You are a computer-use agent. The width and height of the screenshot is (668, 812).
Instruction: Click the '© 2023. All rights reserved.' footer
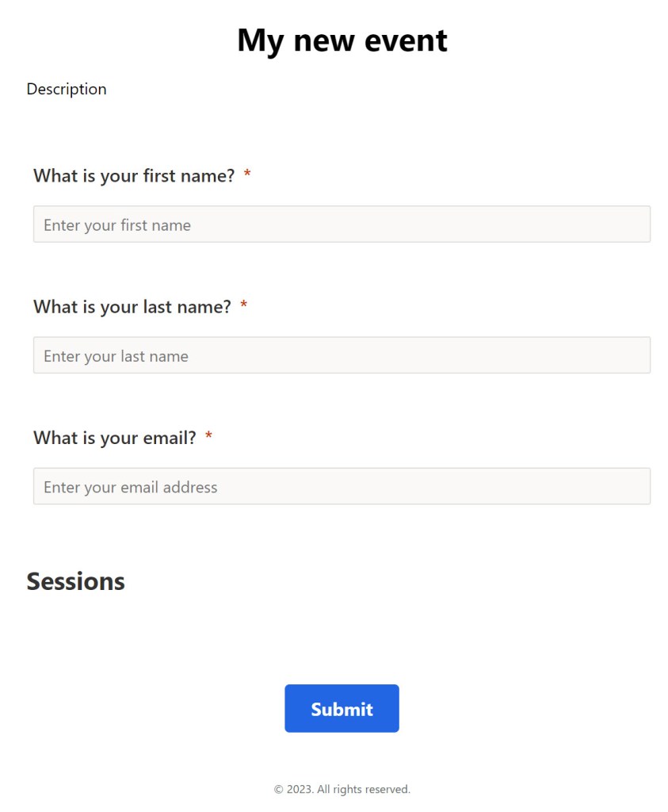342,789
